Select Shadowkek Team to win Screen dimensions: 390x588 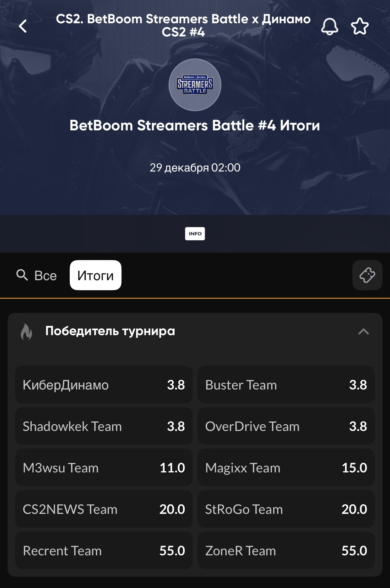tap(104, 426)
